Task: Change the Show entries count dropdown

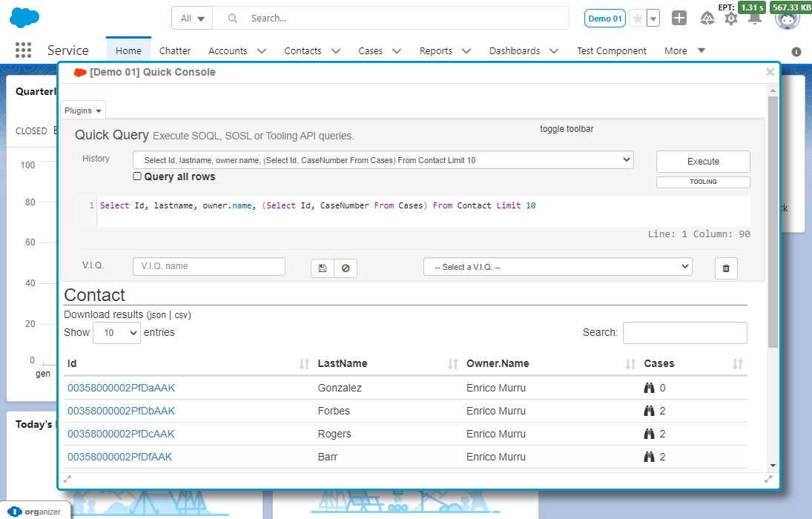Action: (116, 333)
